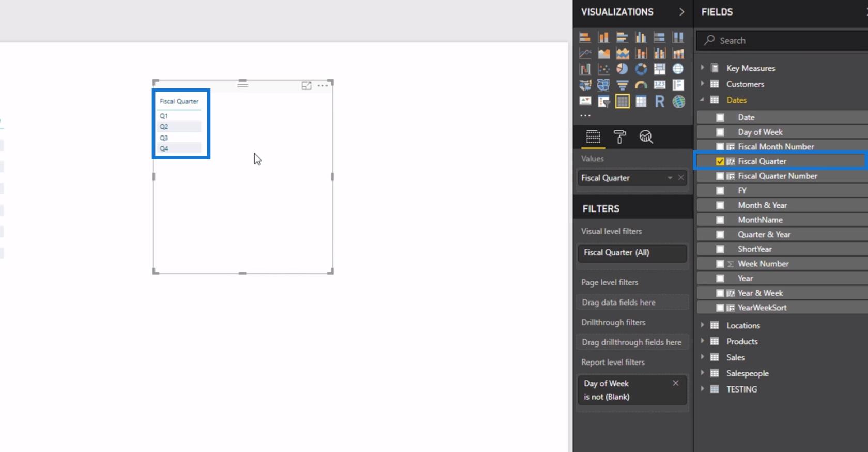Select the Card (123) visual

(x=659, y=85)
